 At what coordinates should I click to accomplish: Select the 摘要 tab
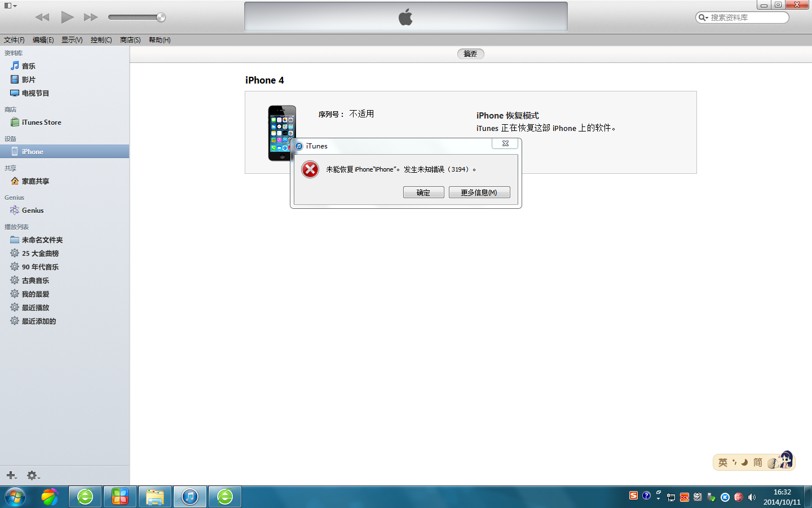(x=470, y=54)
